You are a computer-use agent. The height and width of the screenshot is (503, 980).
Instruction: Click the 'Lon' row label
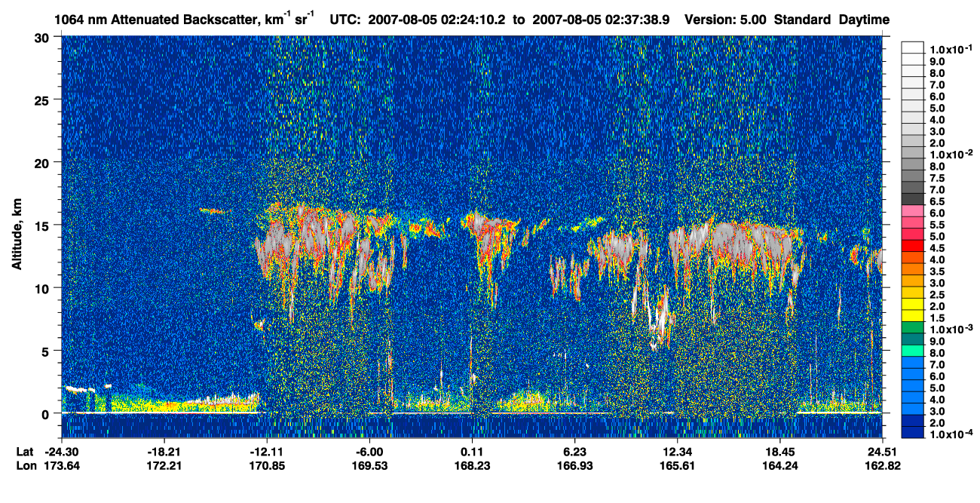tap(25, 465)
